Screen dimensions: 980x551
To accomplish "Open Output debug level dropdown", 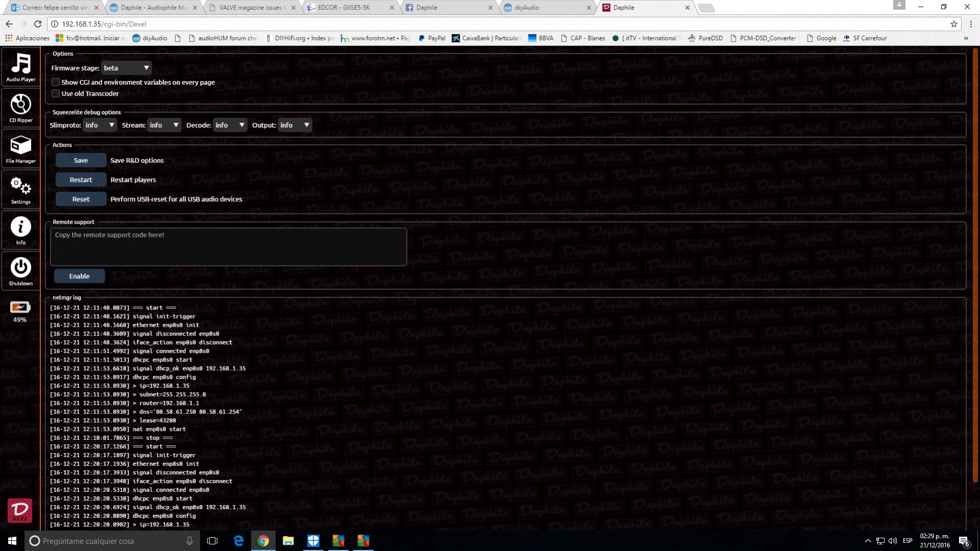I will (295, 125).
